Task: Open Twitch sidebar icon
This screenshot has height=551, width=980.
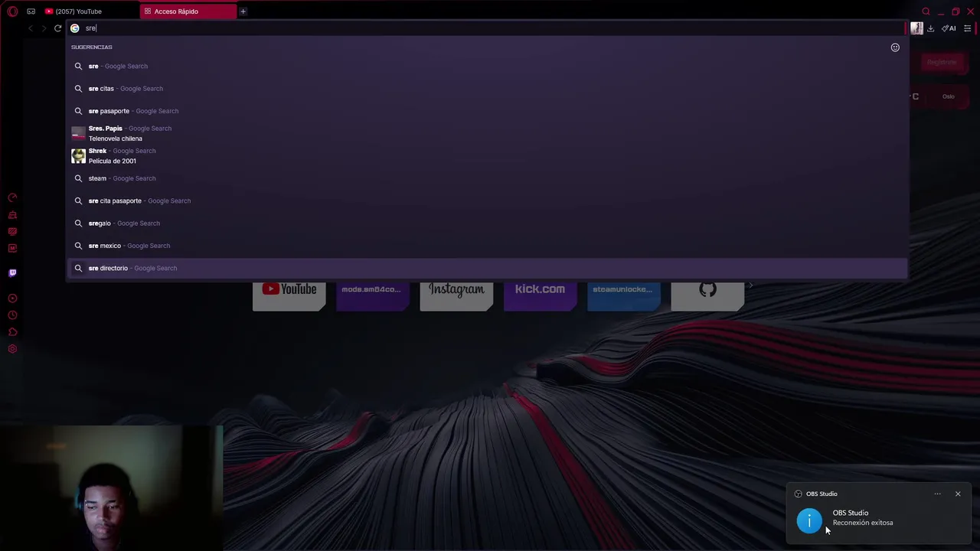Action: click(12, 272)
